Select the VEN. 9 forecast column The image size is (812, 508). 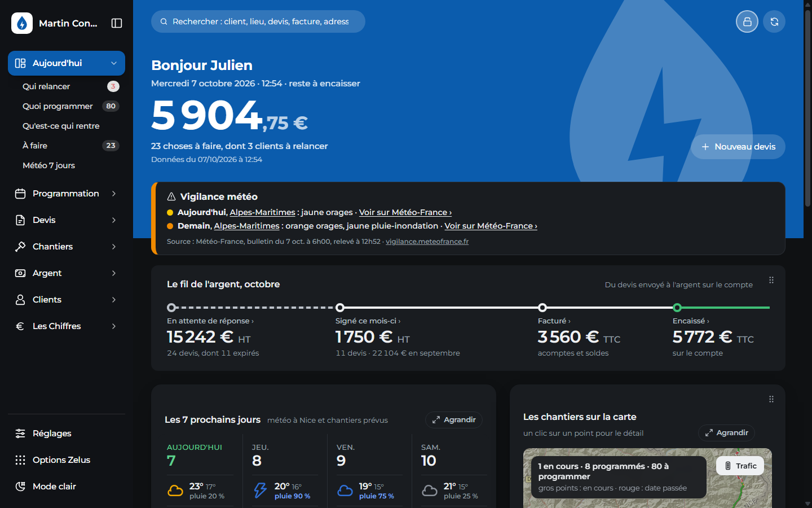click(369, 471)
